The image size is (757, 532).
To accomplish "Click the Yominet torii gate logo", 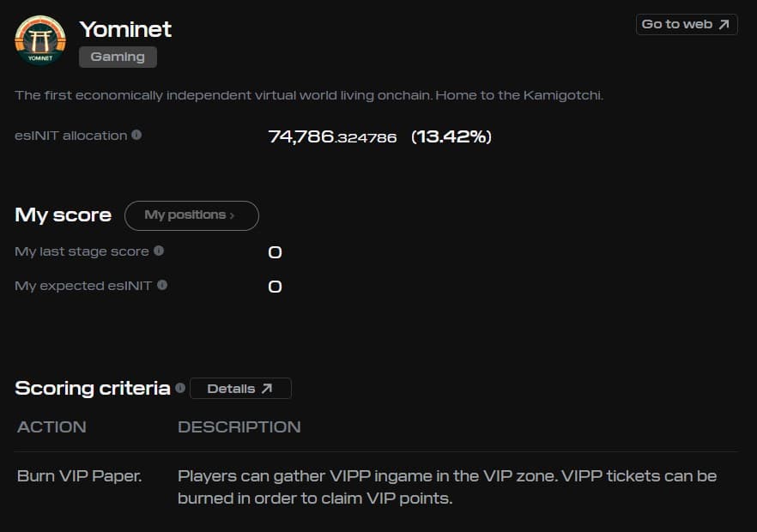I will click(x=40, y=41).
